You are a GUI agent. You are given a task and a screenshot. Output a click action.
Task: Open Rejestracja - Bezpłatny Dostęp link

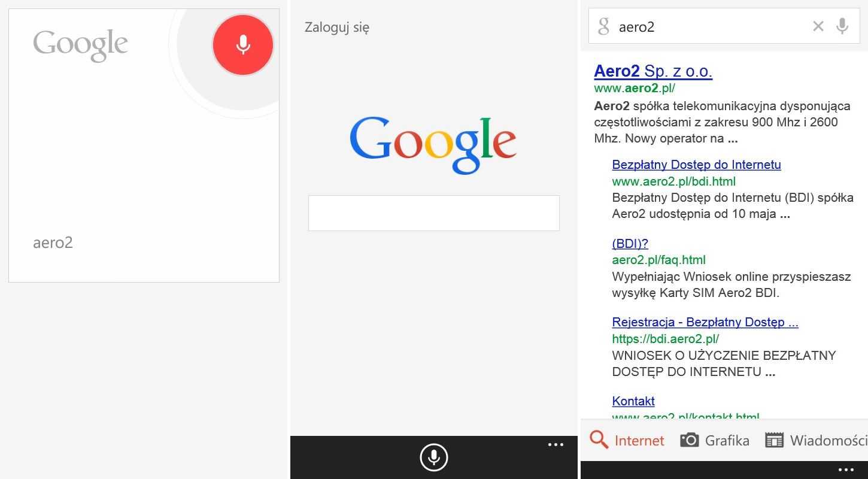click(705, 322)
